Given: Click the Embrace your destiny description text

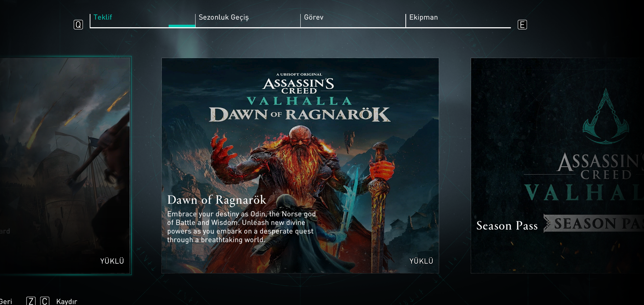Looking at the screenshot, I should click(x=241, y=227).
